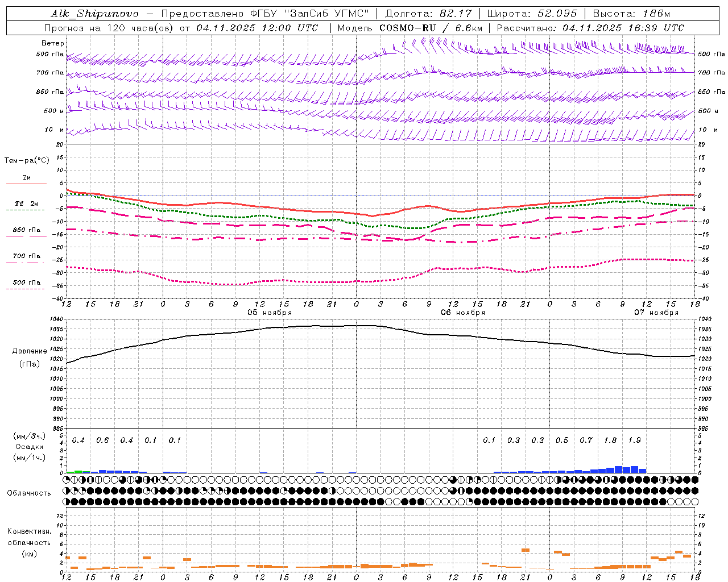Select the 1.8 precipitation amount value

[x=610, y=440]
